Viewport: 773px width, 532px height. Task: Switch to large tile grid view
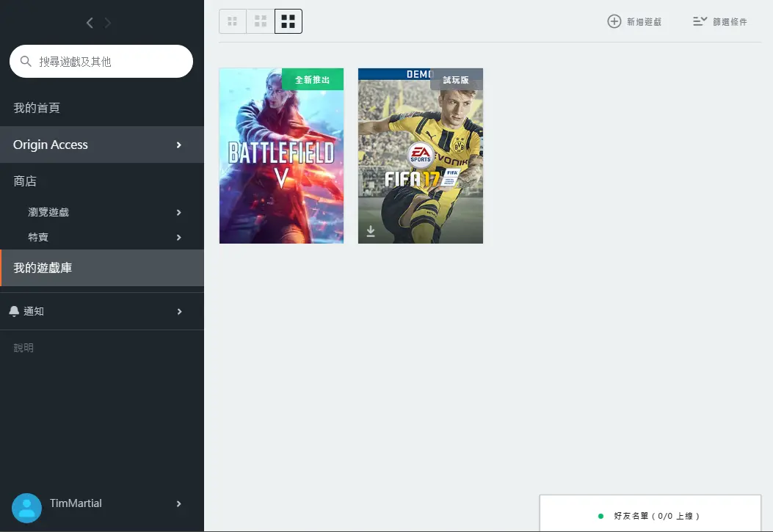click(288, 21)
